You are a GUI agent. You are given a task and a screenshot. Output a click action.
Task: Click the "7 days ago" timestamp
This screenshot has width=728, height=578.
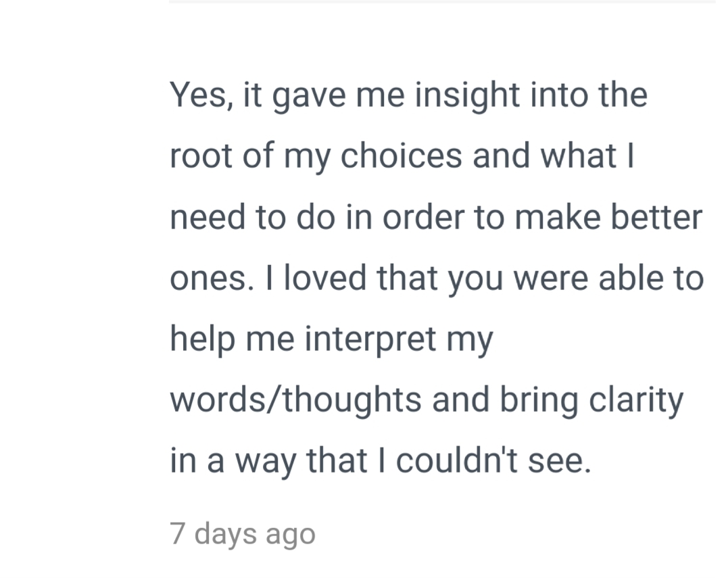click(x=243, y=534)
